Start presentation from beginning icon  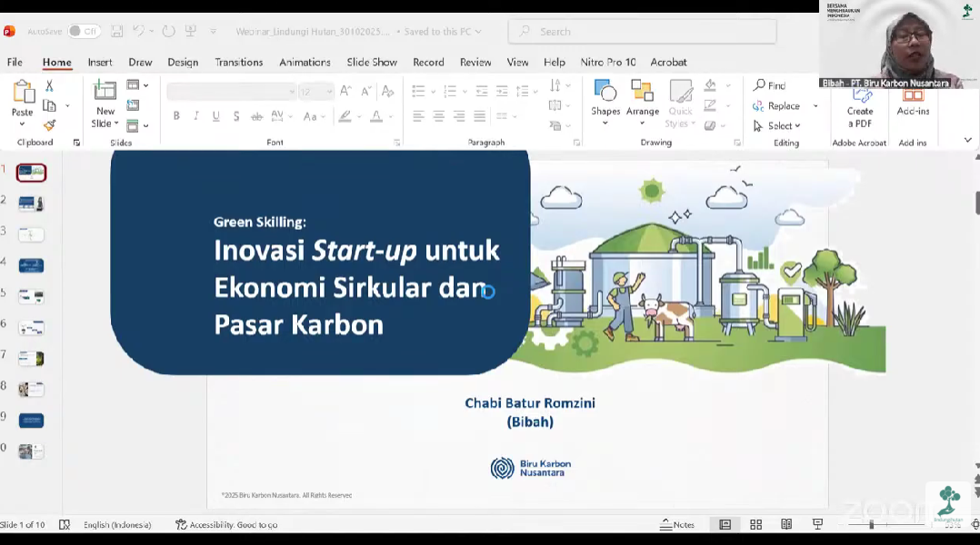[191, 31]
